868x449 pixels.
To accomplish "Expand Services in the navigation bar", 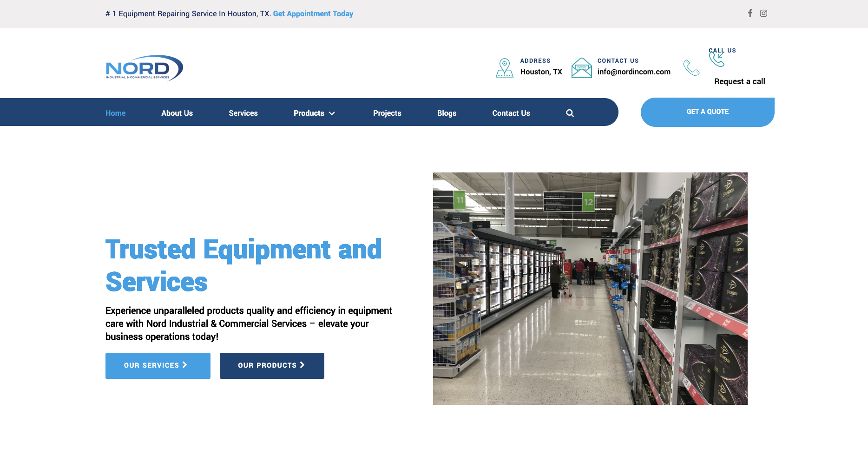I will coord(243,113).
